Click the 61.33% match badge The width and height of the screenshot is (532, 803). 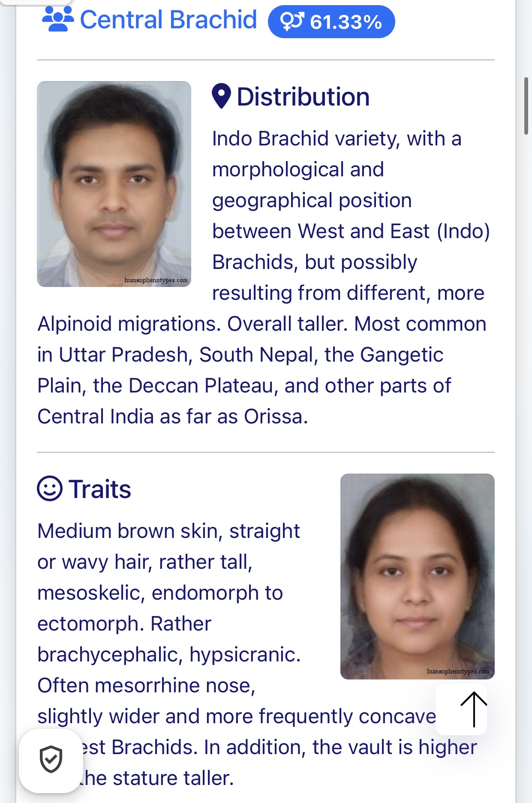[331, 21]
